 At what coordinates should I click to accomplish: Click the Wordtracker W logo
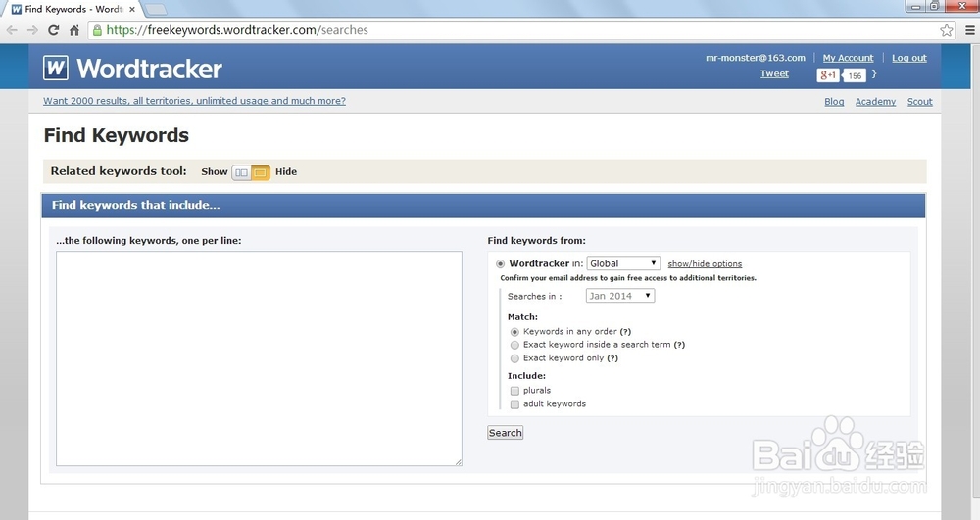[x=56, y=68]
